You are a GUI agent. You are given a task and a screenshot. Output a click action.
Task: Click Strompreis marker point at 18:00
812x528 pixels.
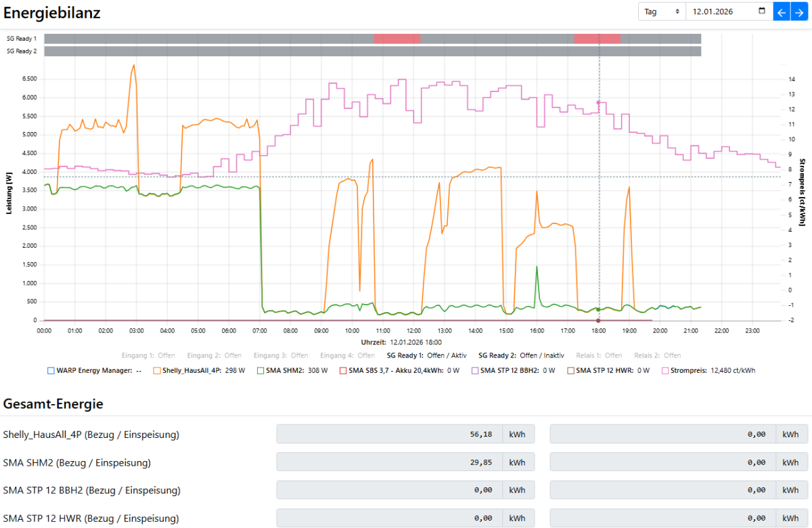[x=598, y=103]
